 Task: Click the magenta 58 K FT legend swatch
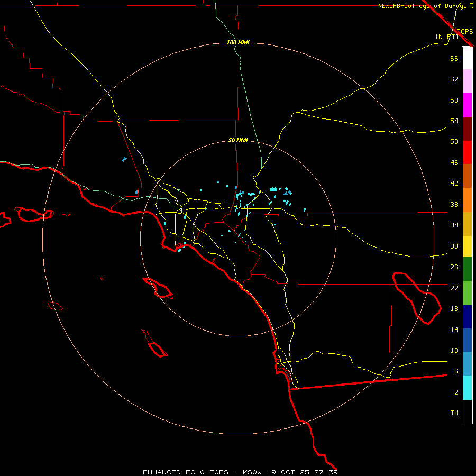[467, 105]
